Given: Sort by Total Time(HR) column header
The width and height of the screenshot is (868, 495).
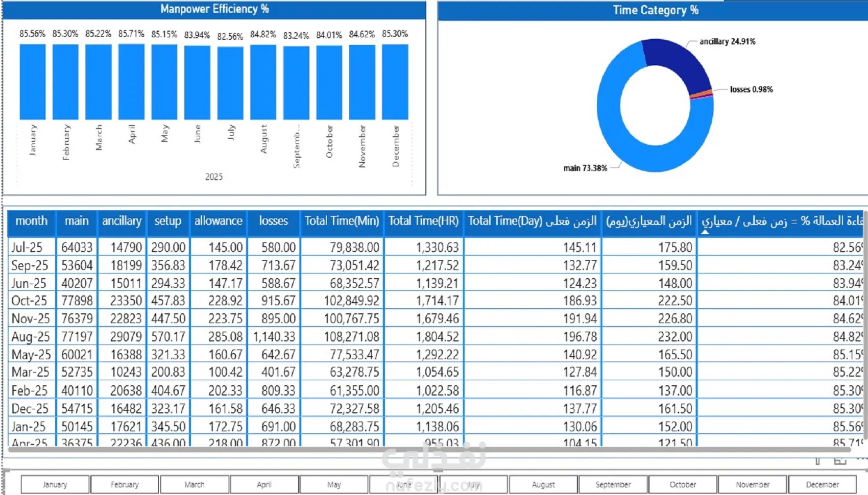Looking at the screenshot, I should pos(423,221).
